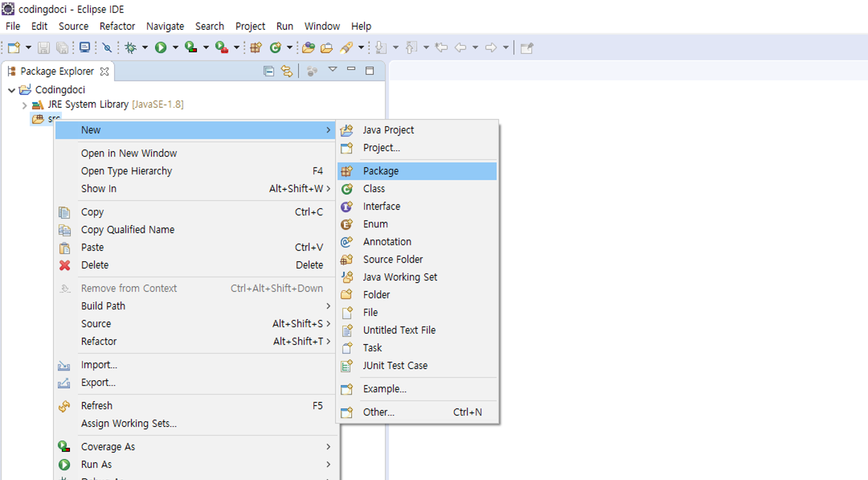Click the Save toolbar icon
The height and width of the screenshot is (480, 868).
(44, 47)
